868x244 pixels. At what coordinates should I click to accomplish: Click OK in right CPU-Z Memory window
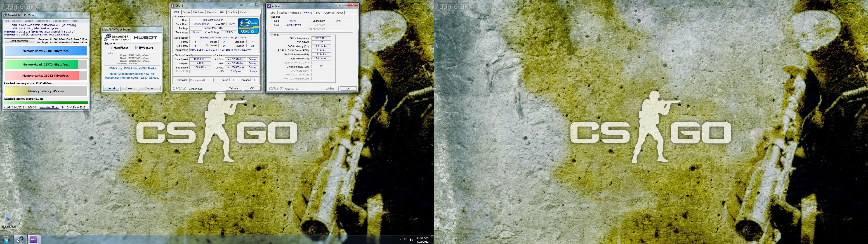pos(348,89)
